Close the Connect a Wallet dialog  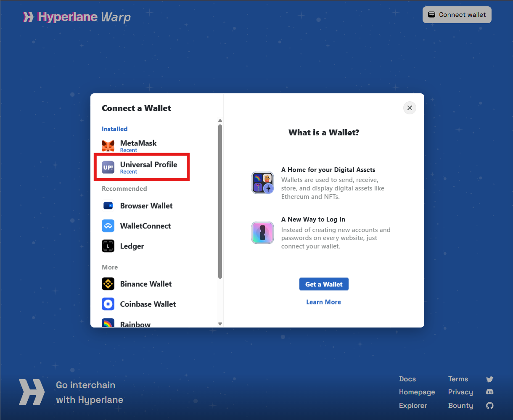click(410, 108)
